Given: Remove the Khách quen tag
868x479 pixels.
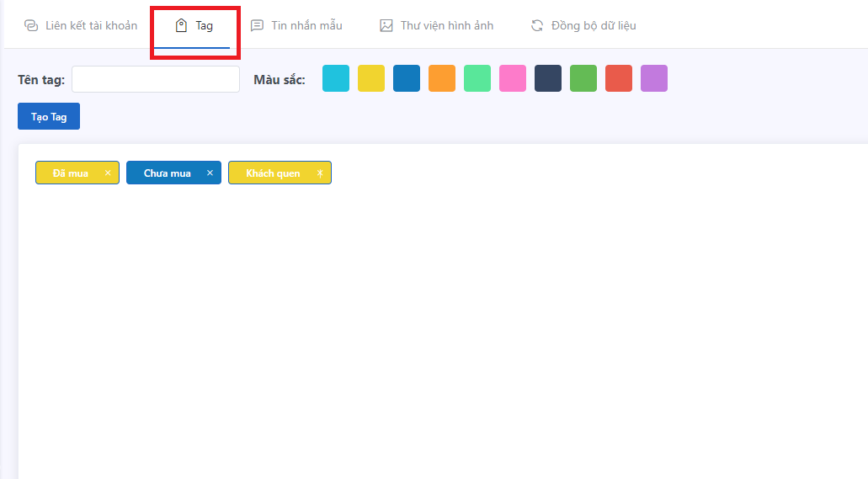Looking at the screenshot, I should click(320, 173).
